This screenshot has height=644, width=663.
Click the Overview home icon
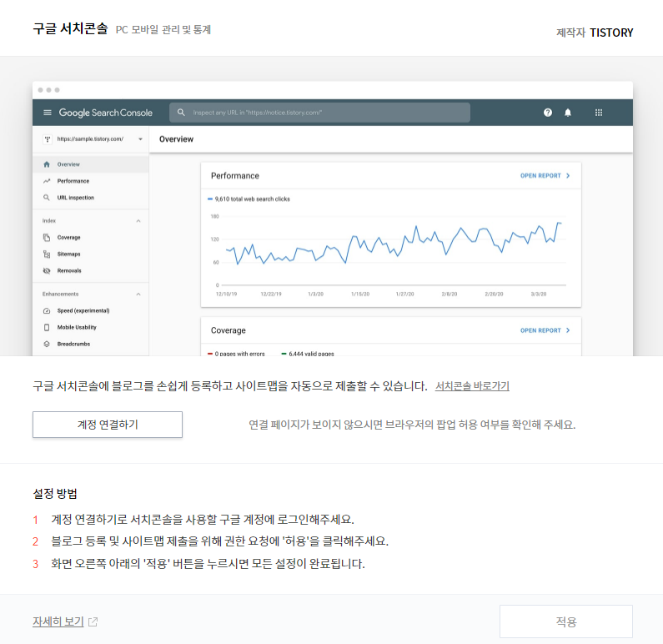tap(47, 164)
